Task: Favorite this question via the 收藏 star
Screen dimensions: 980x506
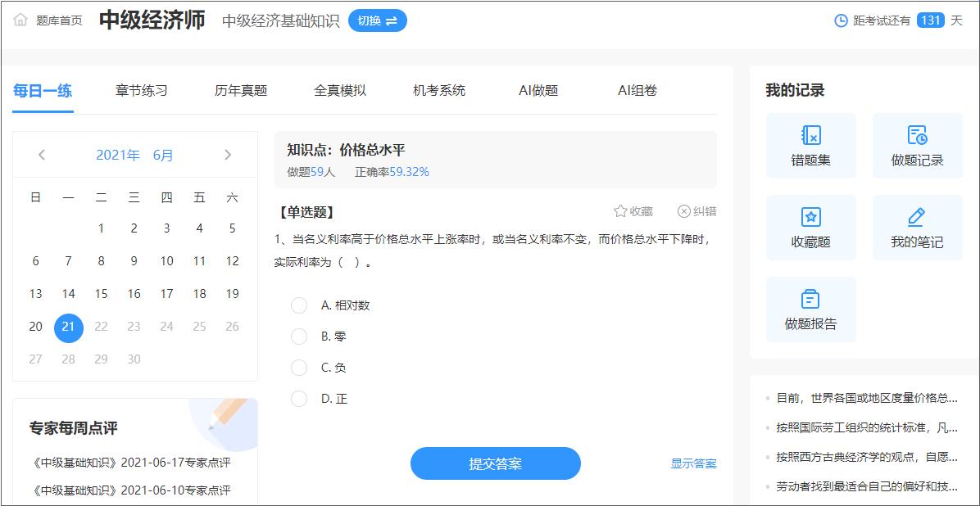Action: [633, 210]
